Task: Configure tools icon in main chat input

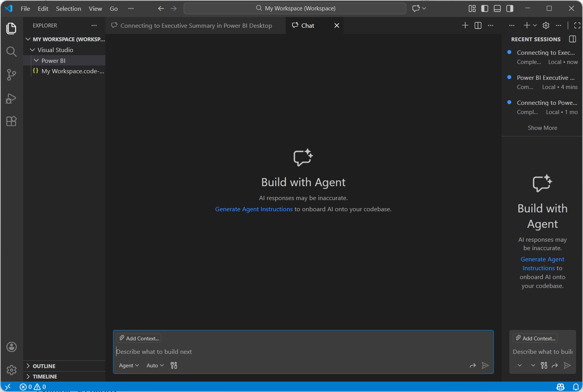Action: click(x=174, y=365)
